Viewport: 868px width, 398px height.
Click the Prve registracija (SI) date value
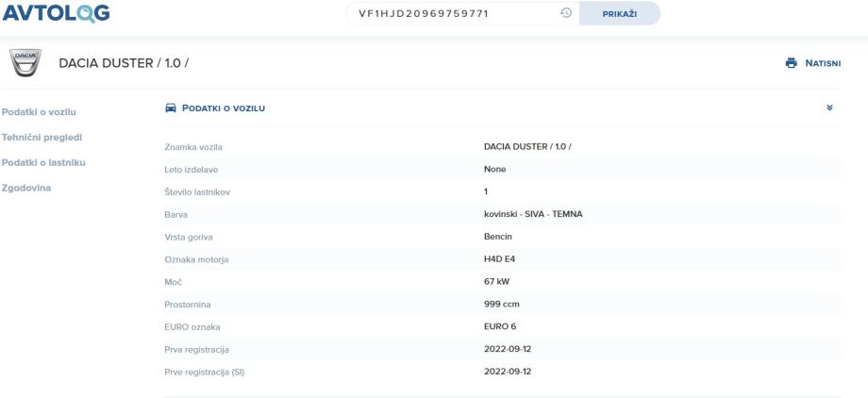pyautogui.click(x=508, y=372)
